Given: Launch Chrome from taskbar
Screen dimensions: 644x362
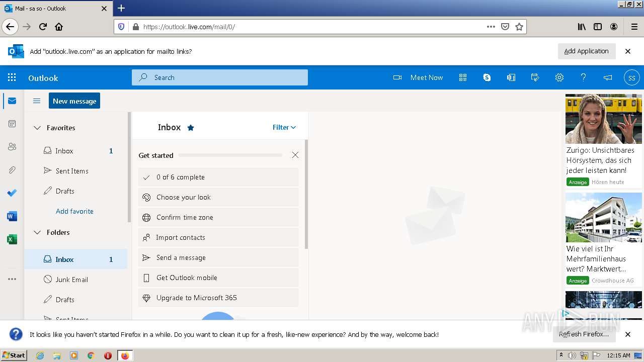Looking at the screenshot, I should 91,355.
